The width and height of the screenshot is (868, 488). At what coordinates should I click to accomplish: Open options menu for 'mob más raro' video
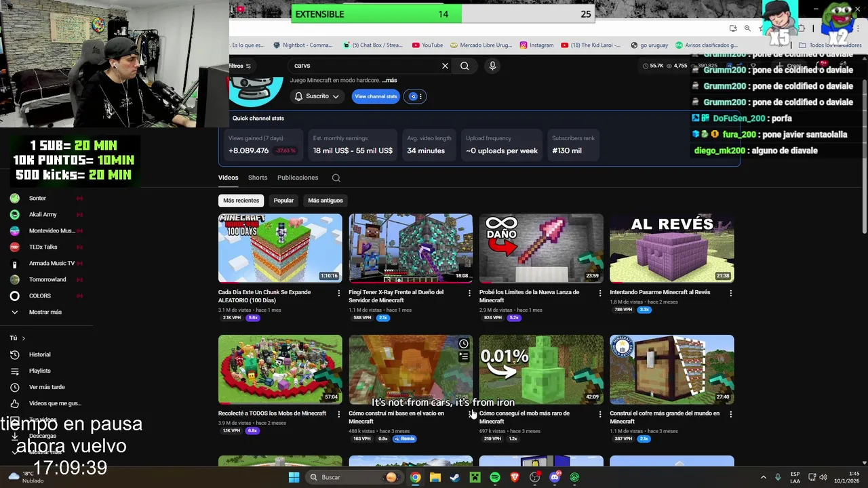599,413
